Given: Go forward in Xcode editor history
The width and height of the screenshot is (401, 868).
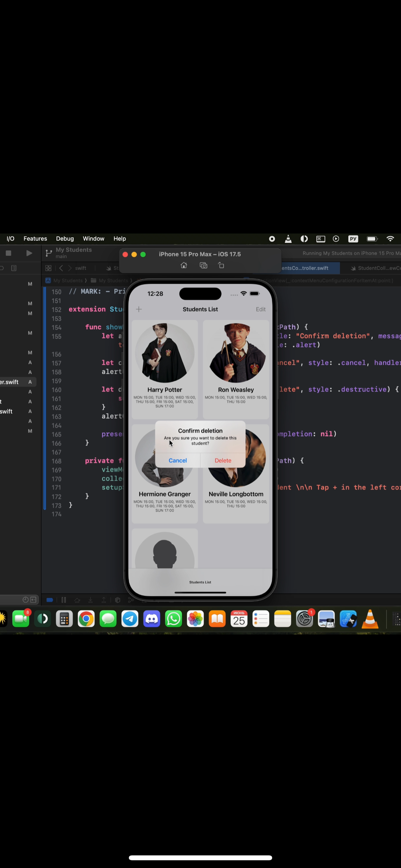Looking at the screenshot, I should pyautogui.click(x=70, y=268).
